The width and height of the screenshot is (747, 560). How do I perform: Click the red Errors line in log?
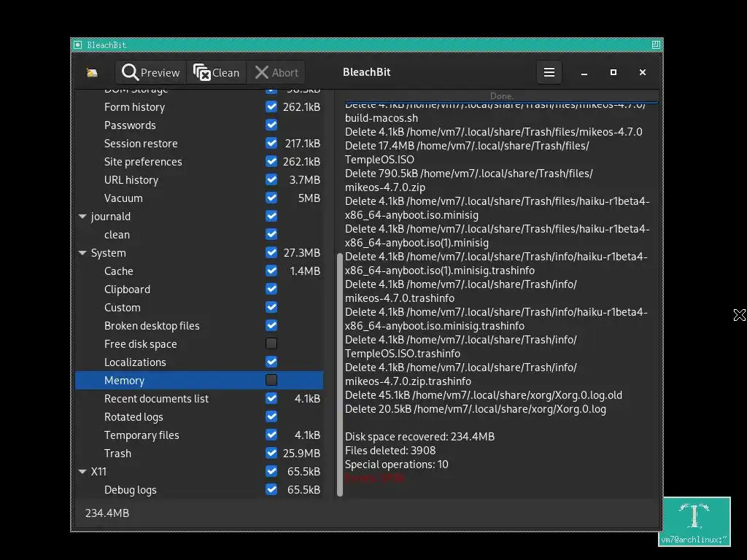pyautogui.click(x=375, y=478)
